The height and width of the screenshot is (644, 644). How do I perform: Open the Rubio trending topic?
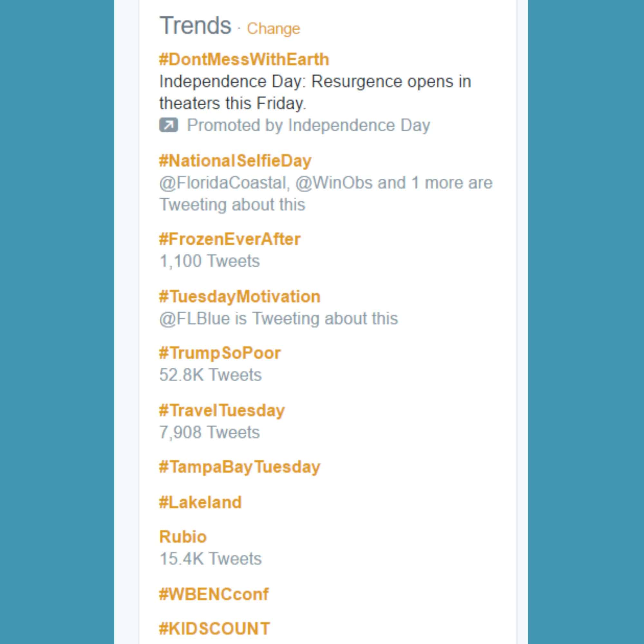183,537
